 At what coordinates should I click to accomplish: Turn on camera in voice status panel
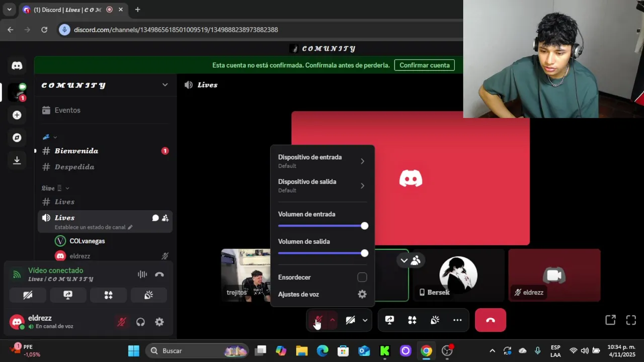point(28,295)
